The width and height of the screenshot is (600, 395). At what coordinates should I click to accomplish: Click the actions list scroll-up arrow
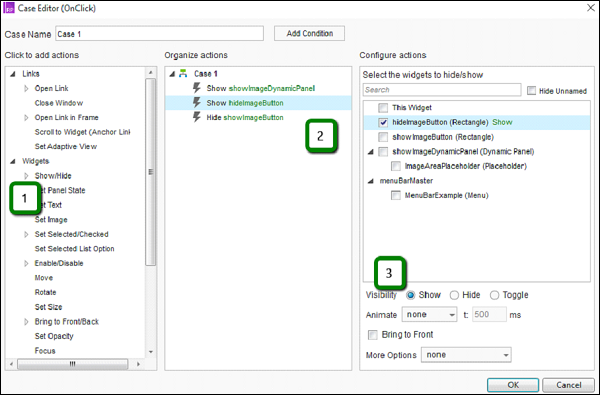(x=151, y=72)
